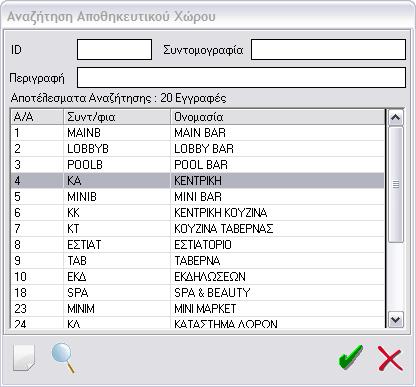Screen dimensions: 416x387
Task: Select the ΕΣΤΙΑΤΟΡΙΟ row
Action: pyautogui.click(x=197, y=245)
